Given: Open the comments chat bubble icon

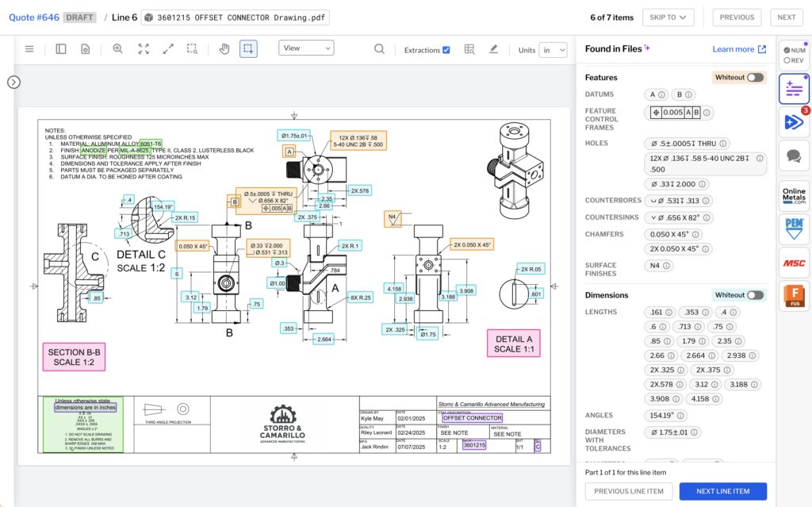Looking at the screenshot, I should point(794,156).
